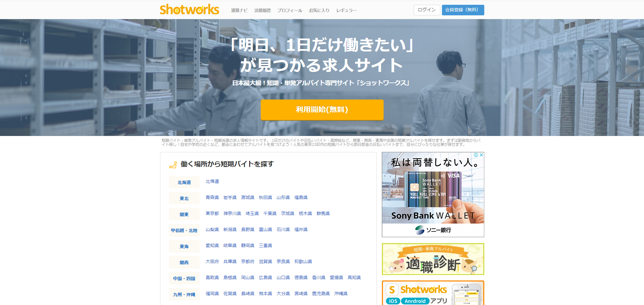Open the 石川県 link
644x305 pixels.
pyautogui.click(x=283, y=229)
